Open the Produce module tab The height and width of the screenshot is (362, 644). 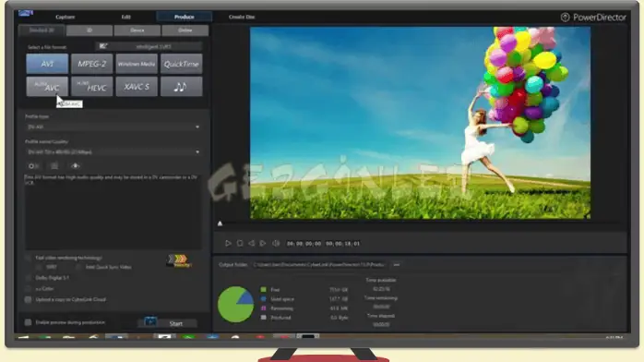tap(184, 17)
